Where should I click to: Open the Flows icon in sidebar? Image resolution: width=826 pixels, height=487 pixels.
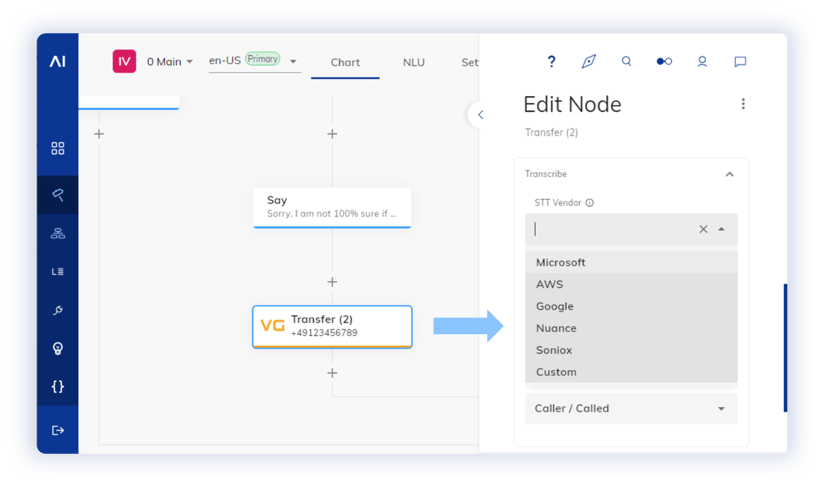[x=57, y=194]
